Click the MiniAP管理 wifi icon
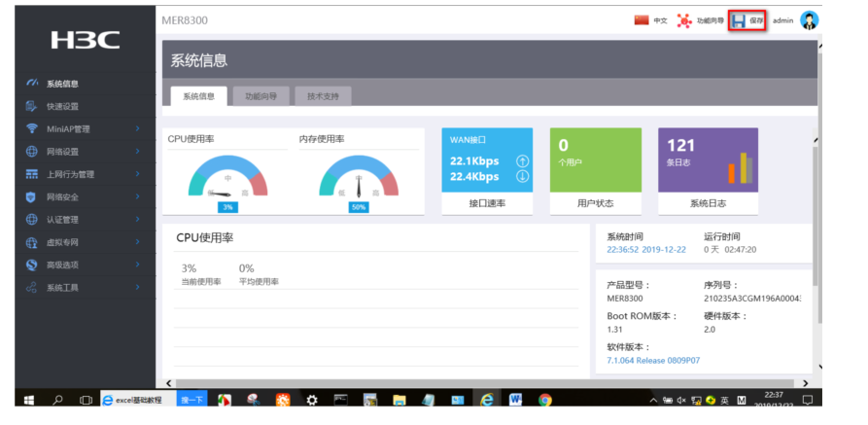This screenshot has height=425, width=868. 31,128
